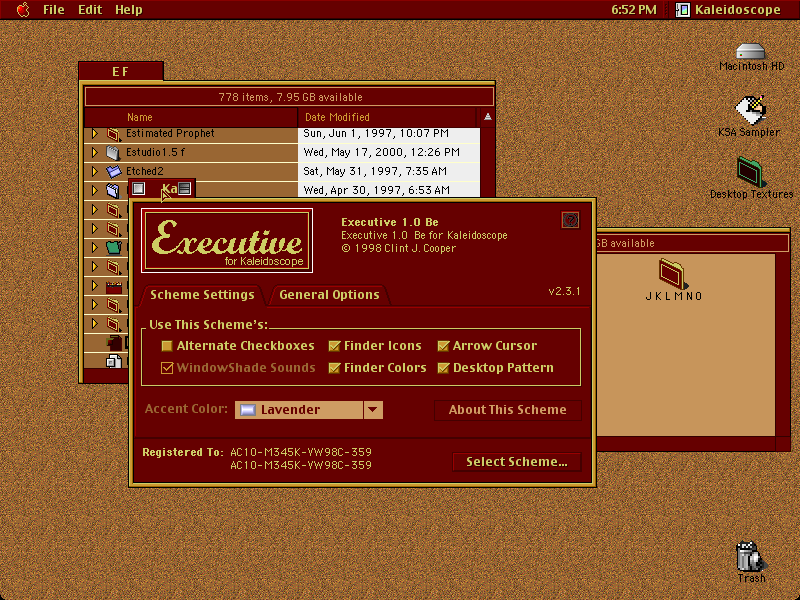Sort by the Date Modified column header

[387, 117]
